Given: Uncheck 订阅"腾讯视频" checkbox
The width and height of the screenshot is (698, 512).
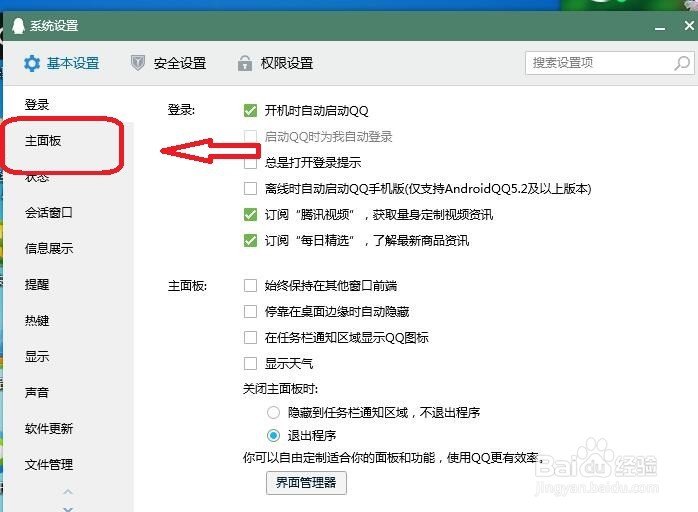Looking at the screenshot, I should pos(250,215).
